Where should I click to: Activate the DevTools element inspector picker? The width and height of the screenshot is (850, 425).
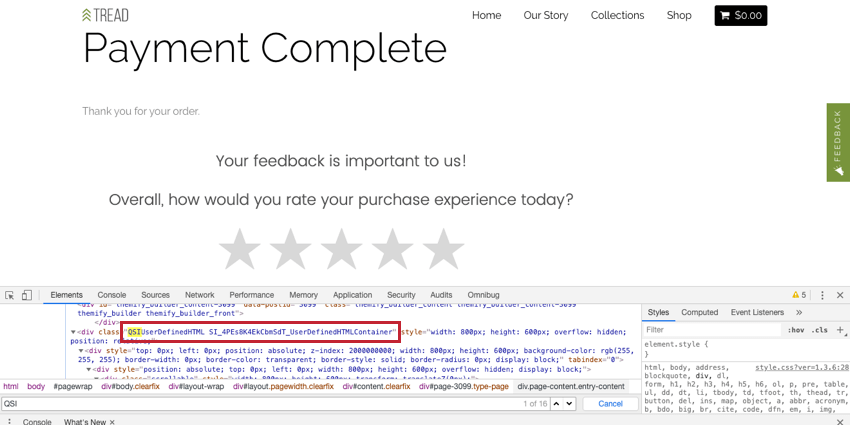point(9,295)
